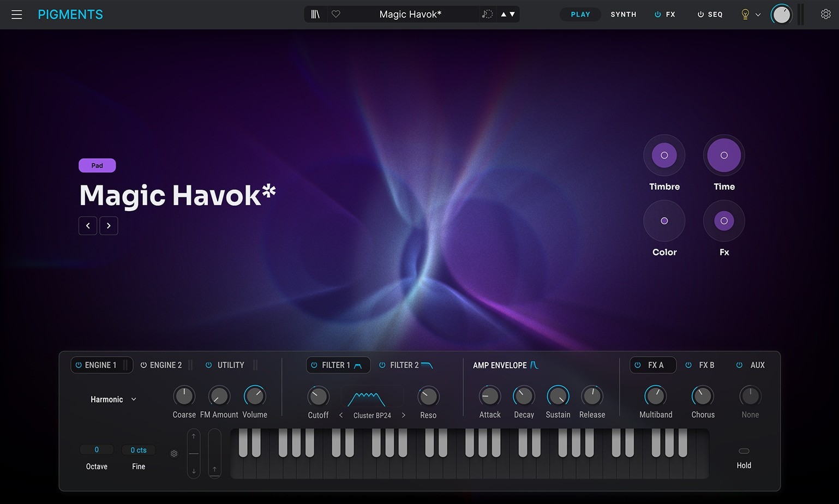Click the Amp Envelope shape icon

(534, 365)
